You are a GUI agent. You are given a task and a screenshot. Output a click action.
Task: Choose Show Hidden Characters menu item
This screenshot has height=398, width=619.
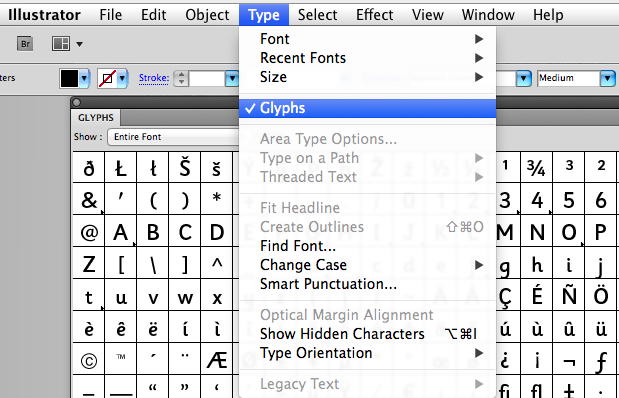click(x=368, y=334)
